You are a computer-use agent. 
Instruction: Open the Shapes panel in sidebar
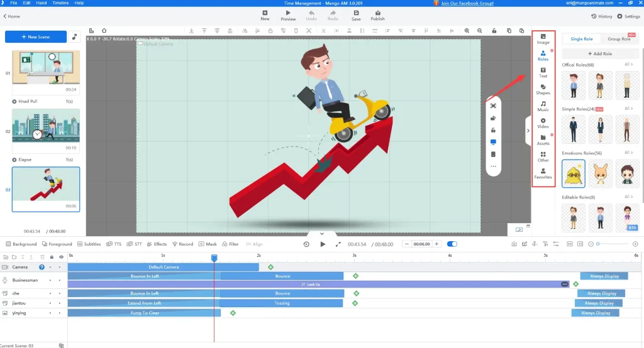pyautogui.click(x=543, y=89)
